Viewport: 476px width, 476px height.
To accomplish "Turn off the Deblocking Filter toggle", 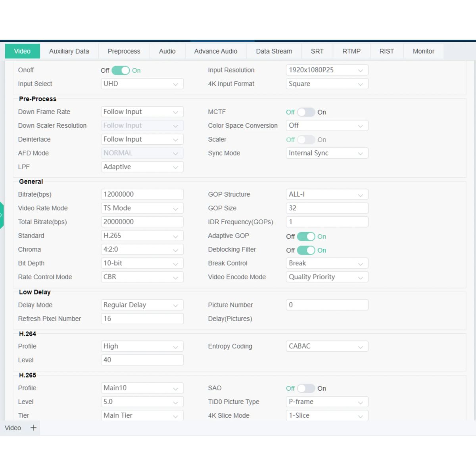I will (x=306, y=250).
